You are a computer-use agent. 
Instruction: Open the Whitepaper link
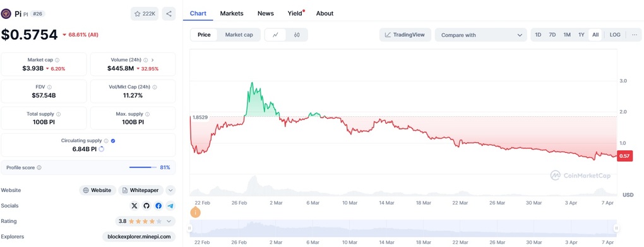click(141, 190)
